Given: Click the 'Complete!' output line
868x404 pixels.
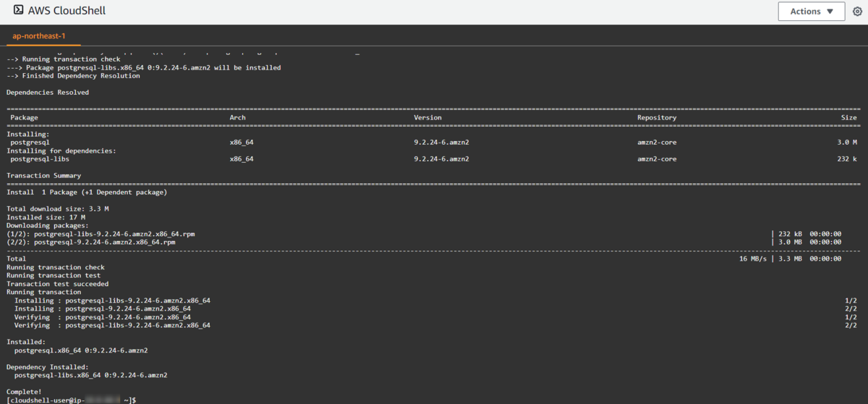Looking at the screenshot, I should tap(24, 392).
